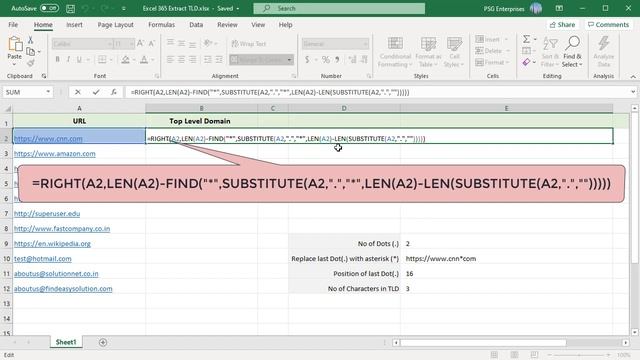
Task: Add a new sheet with plus icon
Action: (x=103, y=342)
